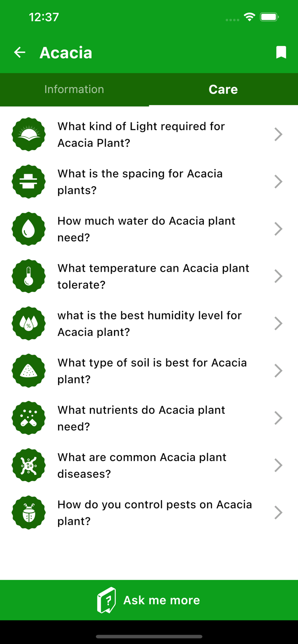Click the battery indicator in the status bar
298x644 pixels.
point(269,17)
